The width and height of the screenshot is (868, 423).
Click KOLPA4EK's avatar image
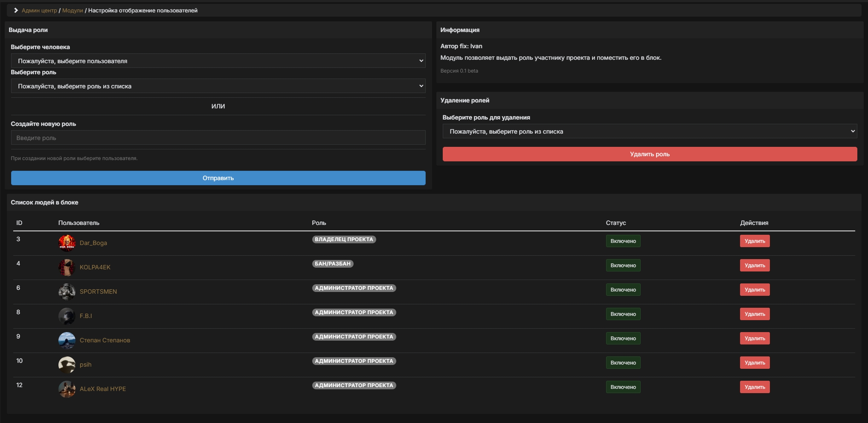click(x=67, y=267)
